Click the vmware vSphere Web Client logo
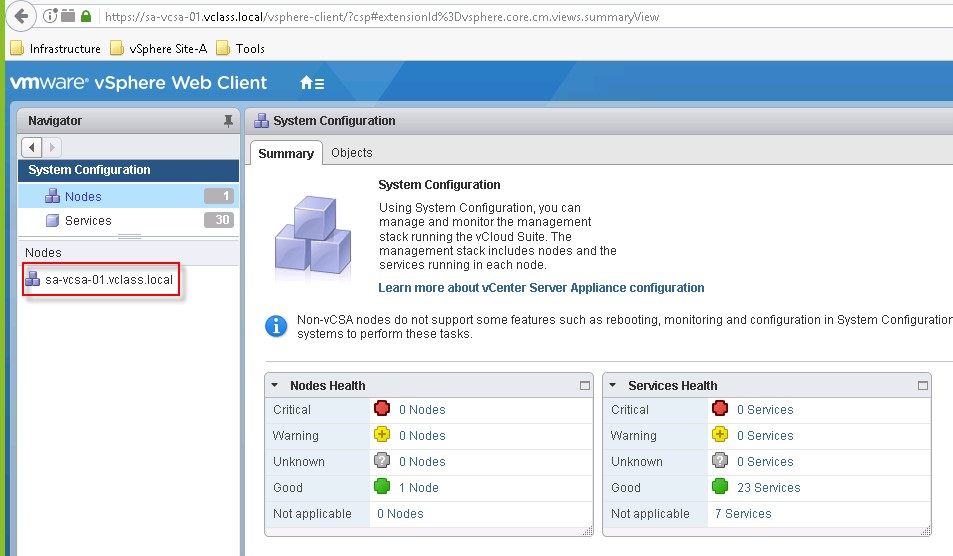953x556 pixels. [x=139, y=83]
